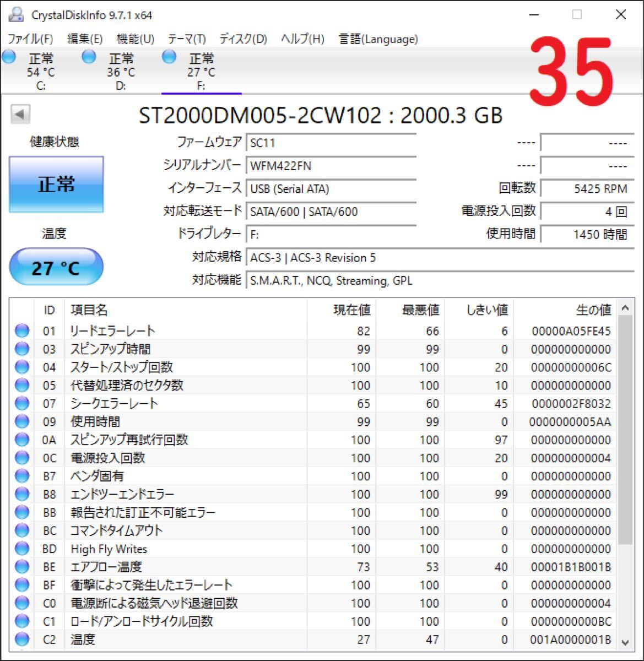Select the High Fly Writes row name
The height and width of the screenshot is (661, 644).
(109, 549)
